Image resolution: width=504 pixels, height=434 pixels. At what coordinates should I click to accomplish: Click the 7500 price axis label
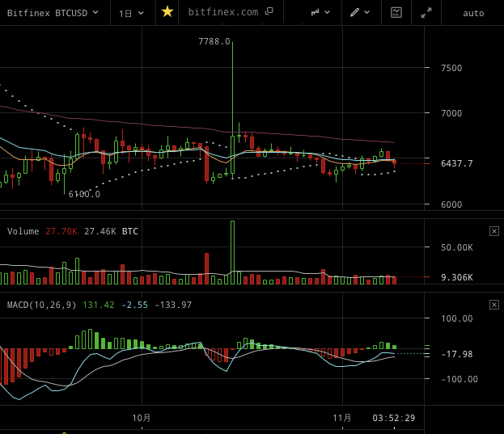[451, 68]
